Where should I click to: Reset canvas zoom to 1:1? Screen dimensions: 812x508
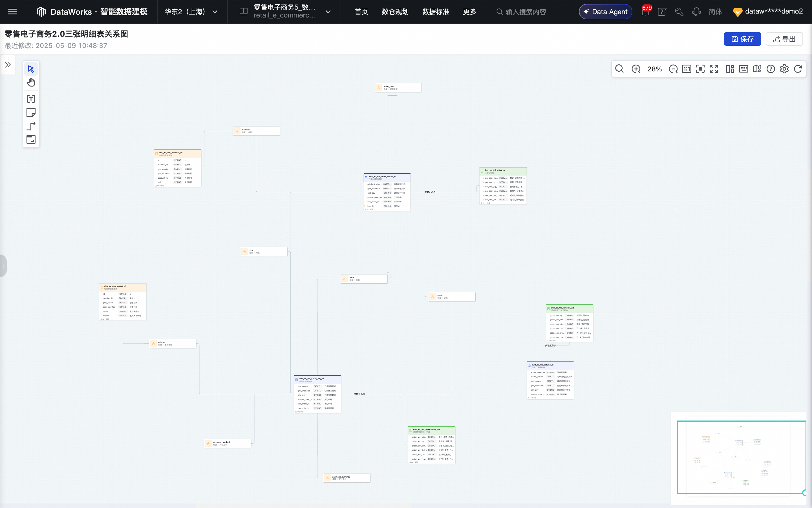(x=687, y=69)
